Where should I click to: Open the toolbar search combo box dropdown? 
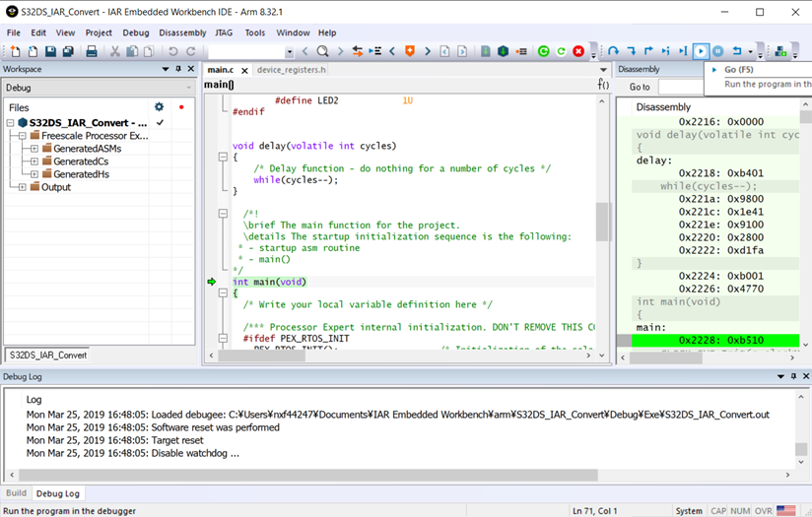[x=290, y=52]
